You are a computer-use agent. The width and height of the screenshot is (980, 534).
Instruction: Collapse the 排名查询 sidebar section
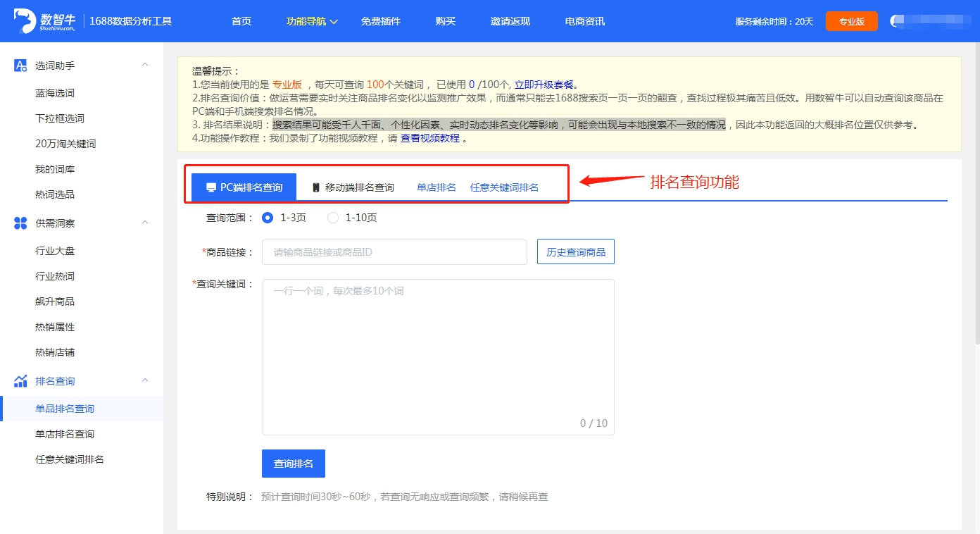click(144, 380)
